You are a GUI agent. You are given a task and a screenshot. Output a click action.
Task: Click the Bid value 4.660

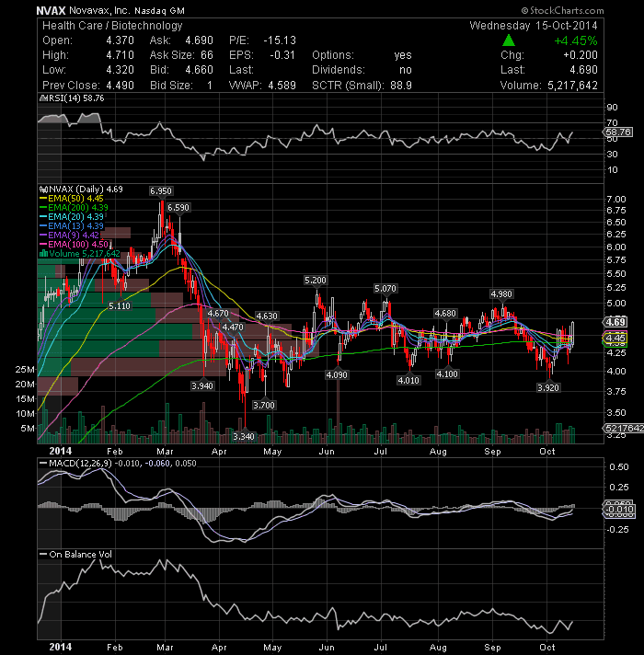(200, 70)
